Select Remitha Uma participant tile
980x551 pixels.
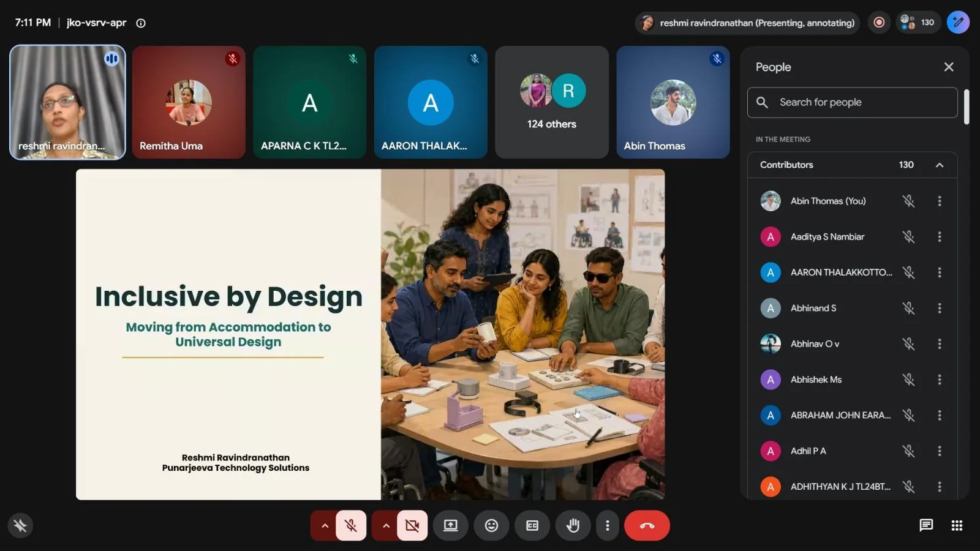click(x=189, y=102)
